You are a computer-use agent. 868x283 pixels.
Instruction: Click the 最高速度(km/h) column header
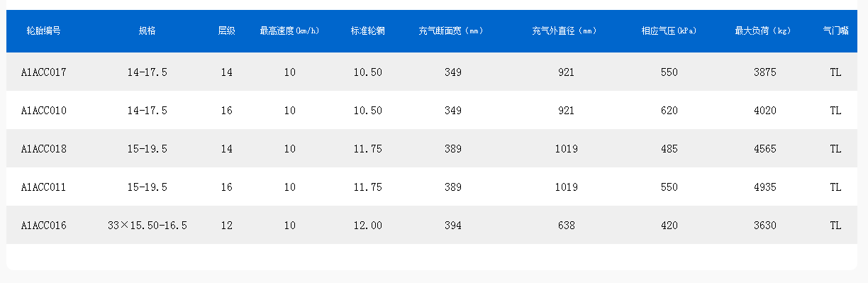coord(289,31)
